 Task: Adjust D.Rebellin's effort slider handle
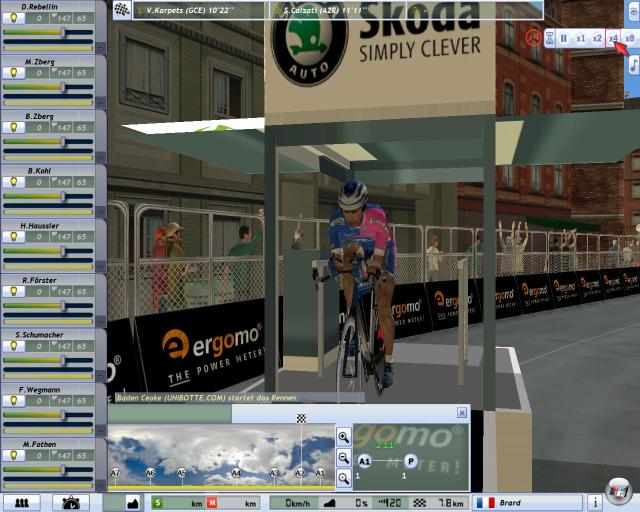(x=63, y=32)
